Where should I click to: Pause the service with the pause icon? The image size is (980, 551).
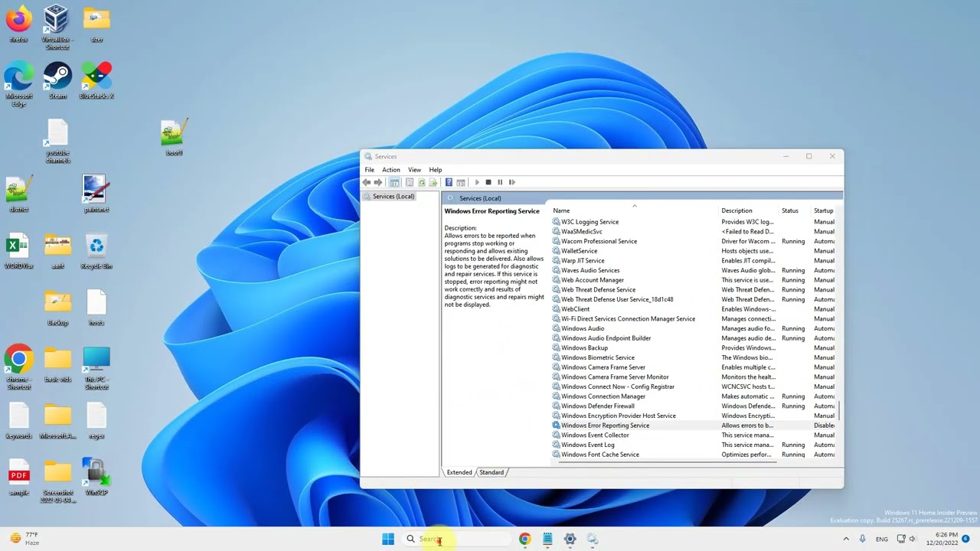[x=500, y=182]
